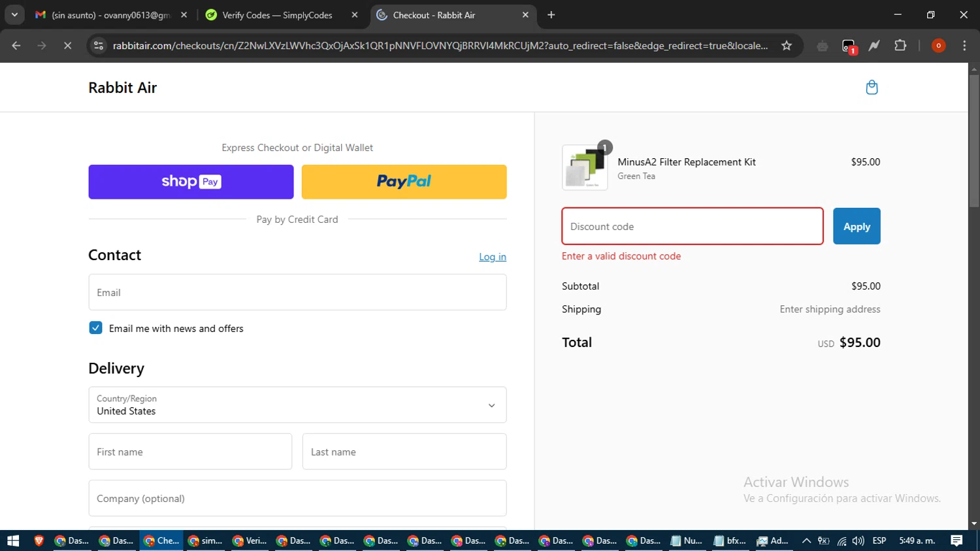Close the Gmail (sin asunto) tab
The height and width of the screenshot is (551, 980).
point(184,15)
